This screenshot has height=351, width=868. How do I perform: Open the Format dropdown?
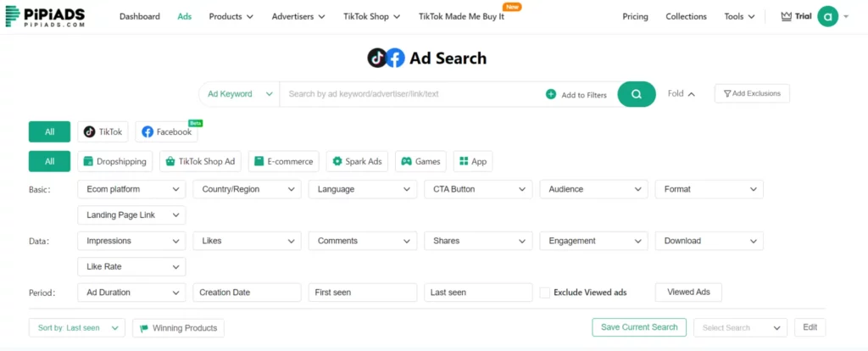point(709,189)
